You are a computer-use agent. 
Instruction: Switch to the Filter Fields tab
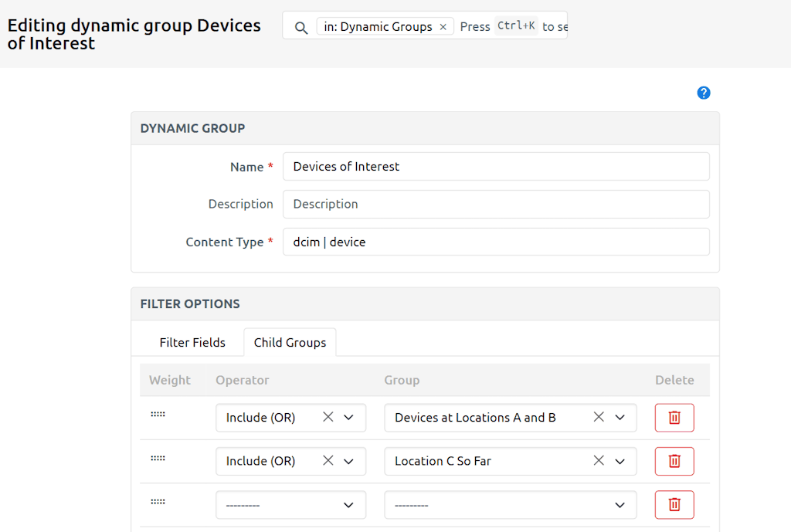[192, 342]
